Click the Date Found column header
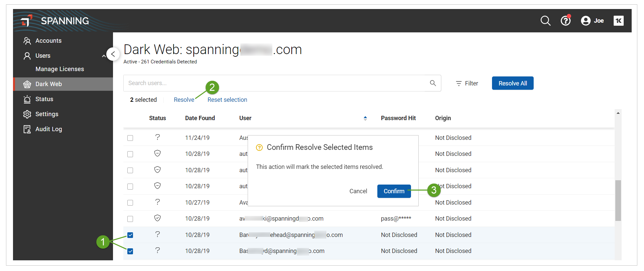The height and width of the screenshot is (271, 644). (200, 118)
